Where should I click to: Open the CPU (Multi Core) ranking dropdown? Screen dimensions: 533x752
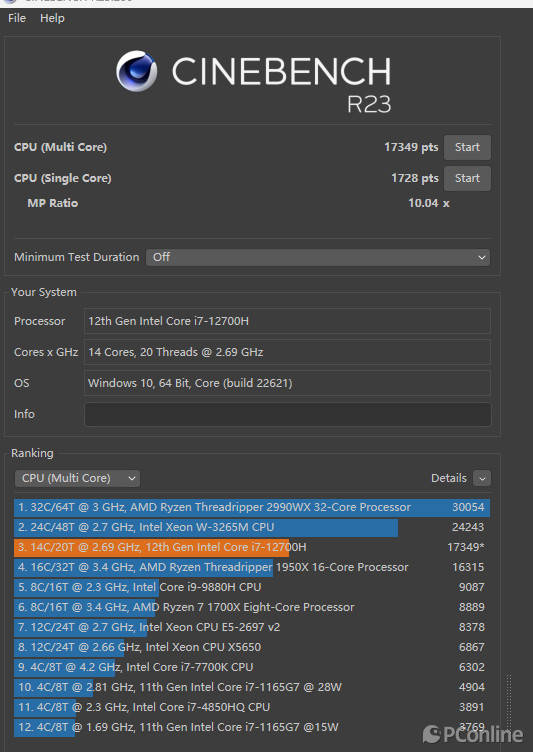pos(77,478)
